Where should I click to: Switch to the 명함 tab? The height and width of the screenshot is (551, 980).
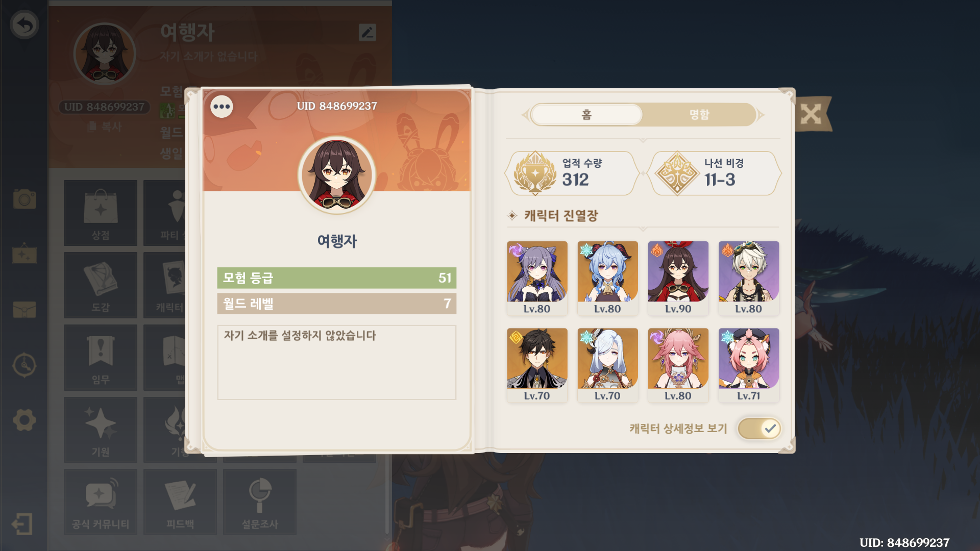click(699, 115)
